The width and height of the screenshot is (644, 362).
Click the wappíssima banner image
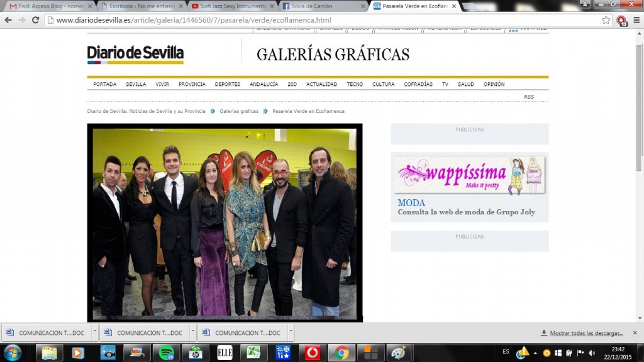point(469,175)
